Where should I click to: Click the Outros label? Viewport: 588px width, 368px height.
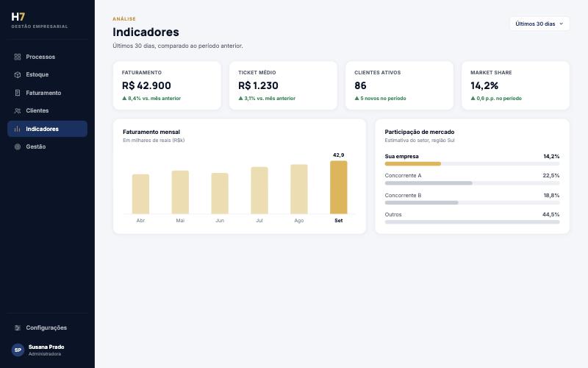(x=393, y=214)
